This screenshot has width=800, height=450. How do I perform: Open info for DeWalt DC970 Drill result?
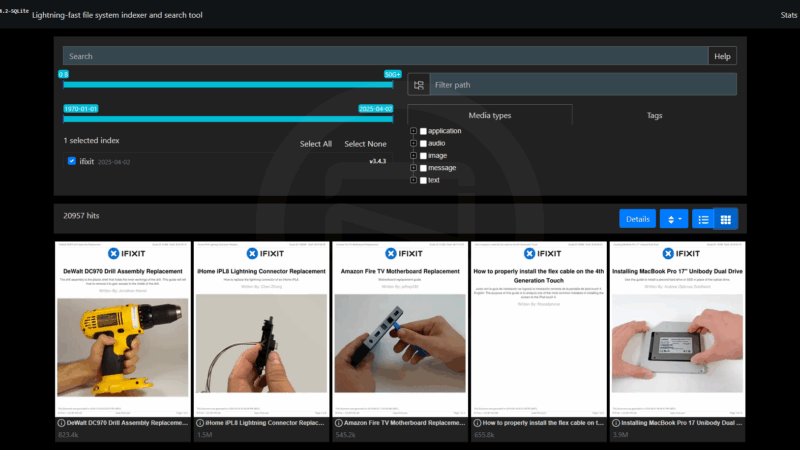click(61, 423)
